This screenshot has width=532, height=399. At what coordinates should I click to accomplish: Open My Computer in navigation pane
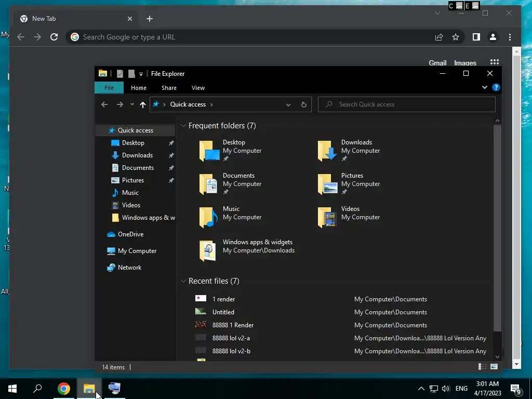pyautogui.click(x=137, y=251)
